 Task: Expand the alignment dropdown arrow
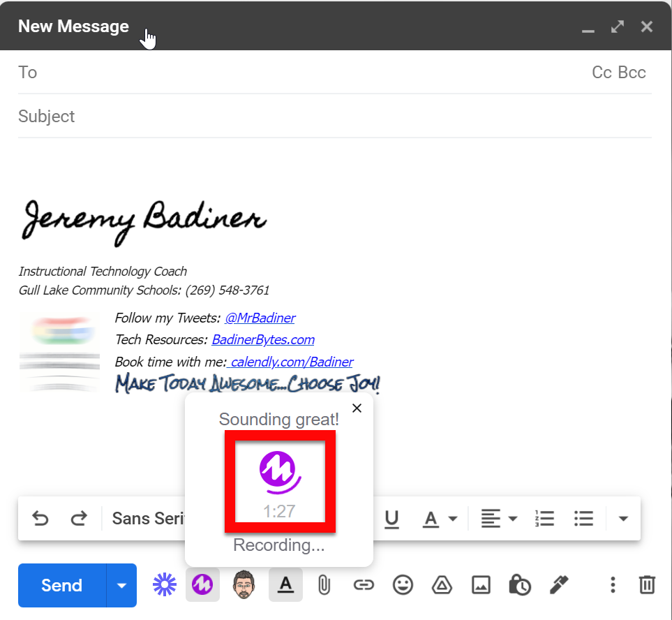pyautogui.click(x=513, y=519)
